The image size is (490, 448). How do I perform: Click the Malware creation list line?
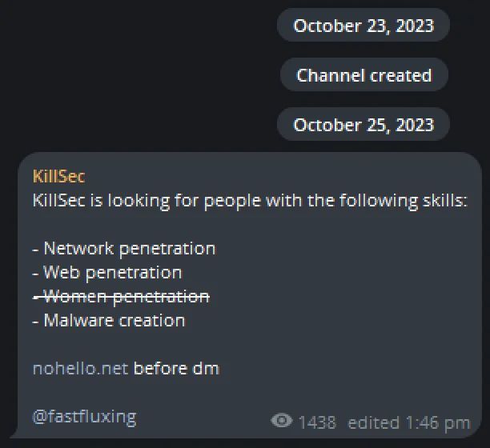coord(109,321)
